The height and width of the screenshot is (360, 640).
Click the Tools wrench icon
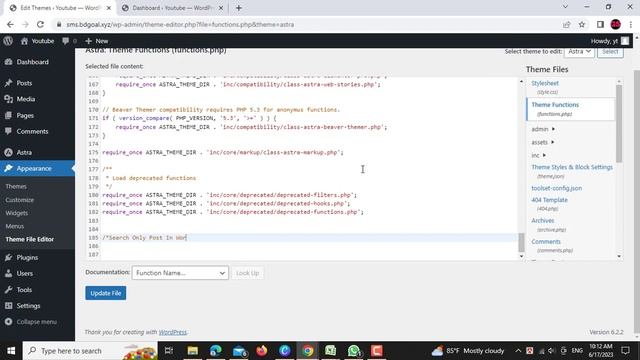click(x=9, y=290)
